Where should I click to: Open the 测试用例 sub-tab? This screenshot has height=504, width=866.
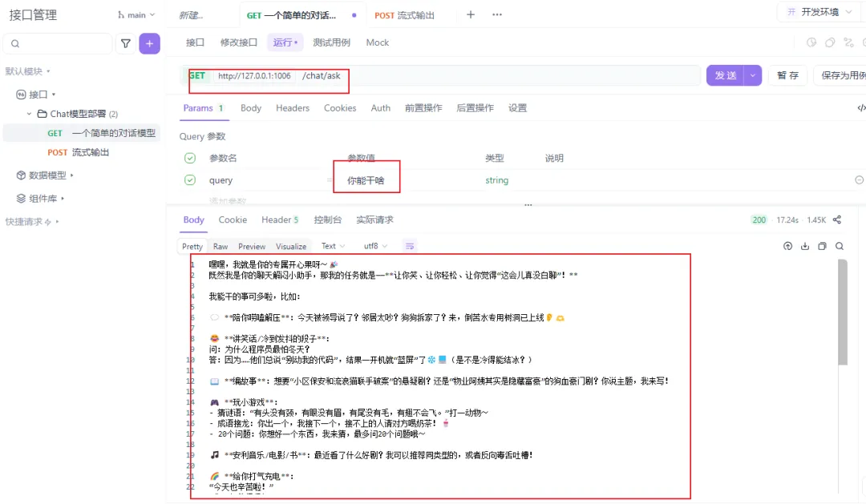(331, 42)
